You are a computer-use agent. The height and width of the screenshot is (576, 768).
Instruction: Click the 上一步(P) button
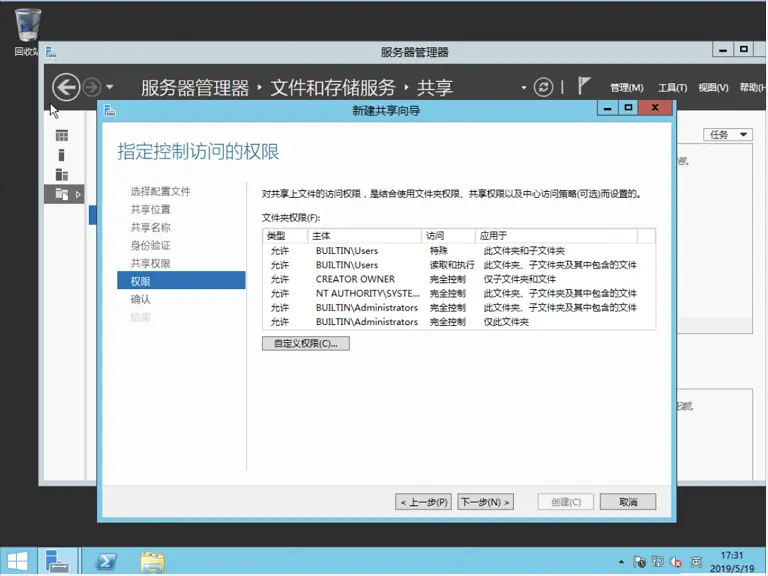(424, 502)
